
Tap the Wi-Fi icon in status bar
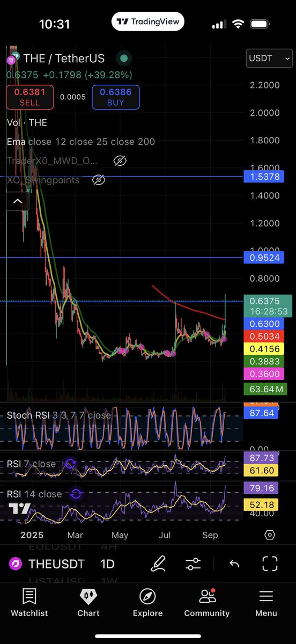coord(238,25)
